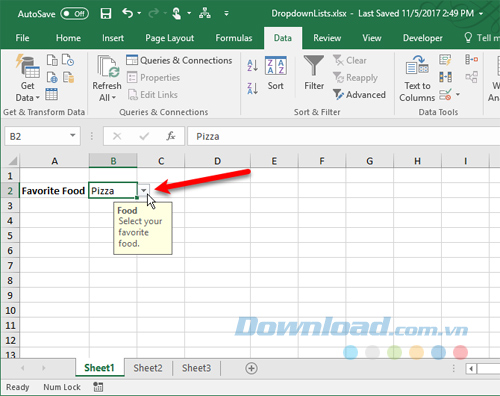Click the Select All corner triangle
500x396 pixels.
12,161
